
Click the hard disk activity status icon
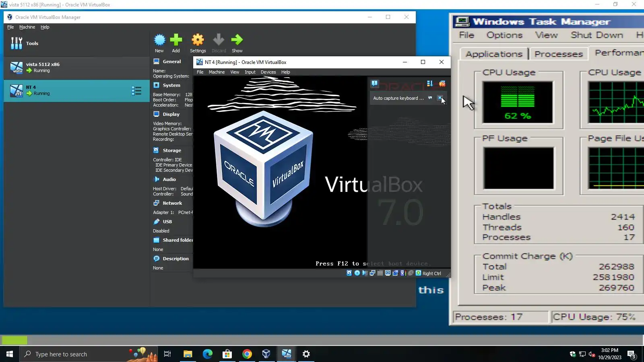[x=349, y=273]
